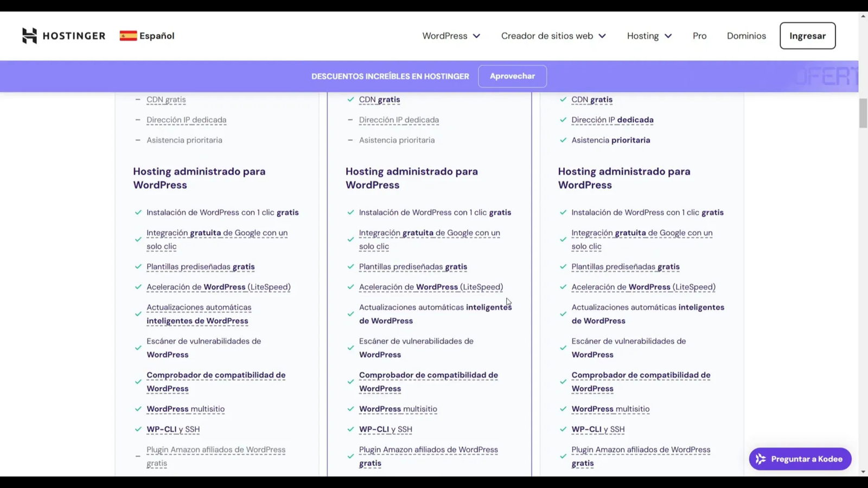Click the Spanish flag icon
The image size is (868, 488).
click(x=128, y=36)
